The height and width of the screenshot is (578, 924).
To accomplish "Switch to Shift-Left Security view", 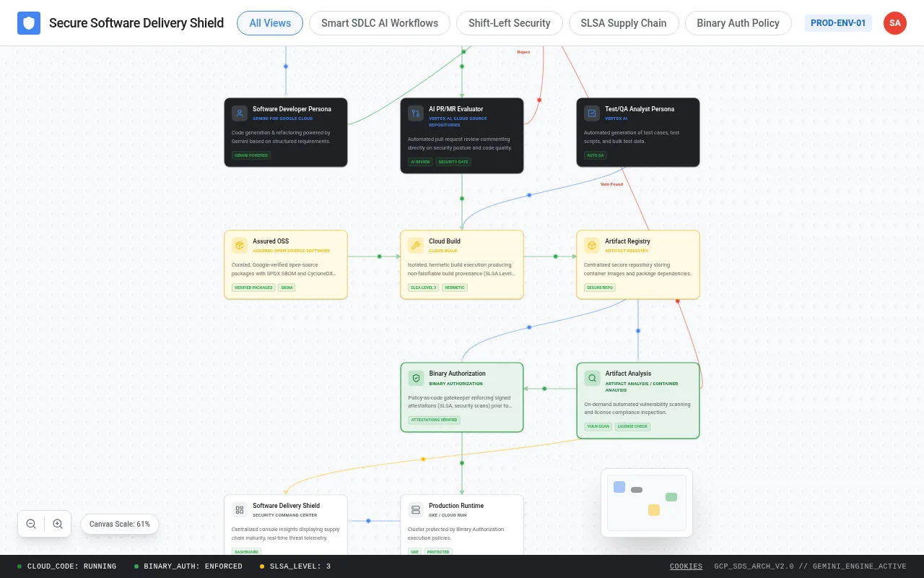I will click(510, 23).
